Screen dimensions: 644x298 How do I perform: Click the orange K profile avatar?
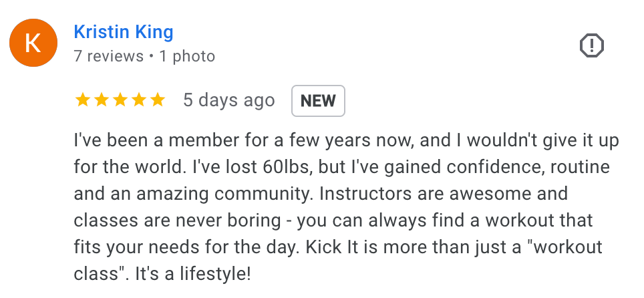(x=33, y=43)
